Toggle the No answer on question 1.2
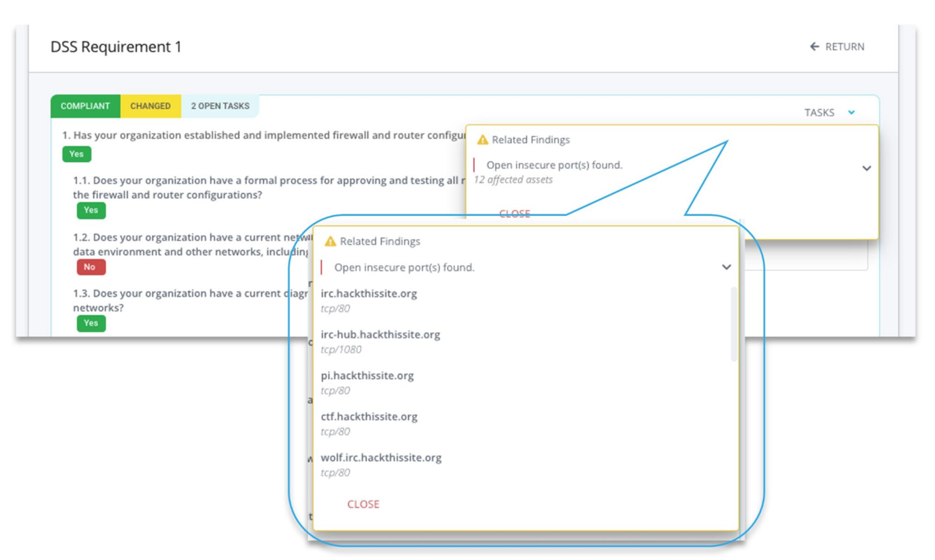 point(89,267)
